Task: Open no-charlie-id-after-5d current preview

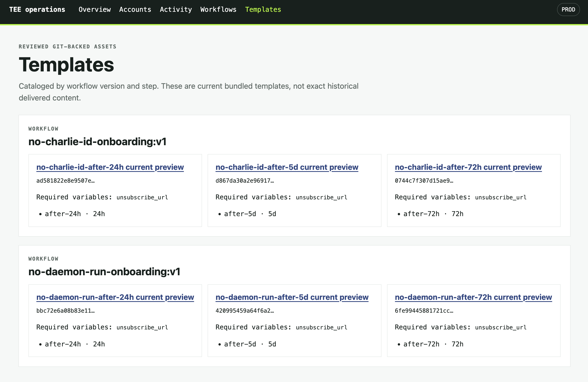Action: tap(287, 167)
